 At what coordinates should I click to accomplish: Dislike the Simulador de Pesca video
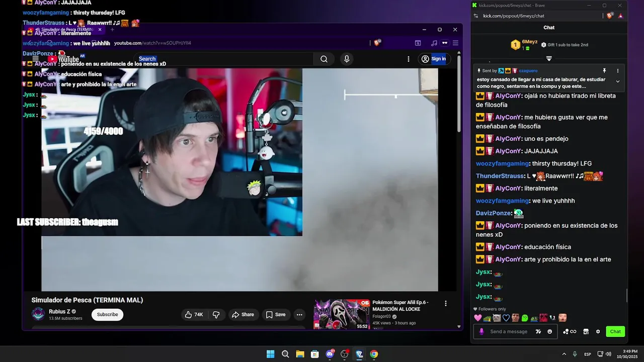coord(216,315)
